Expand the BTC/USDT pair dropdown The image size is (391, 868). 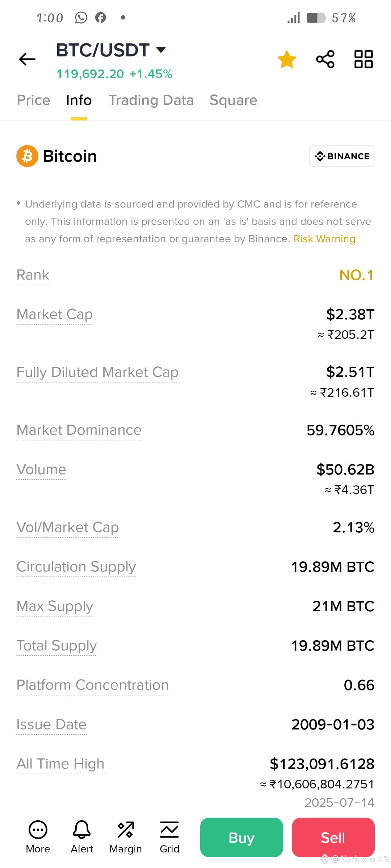[x=161, y=50]
